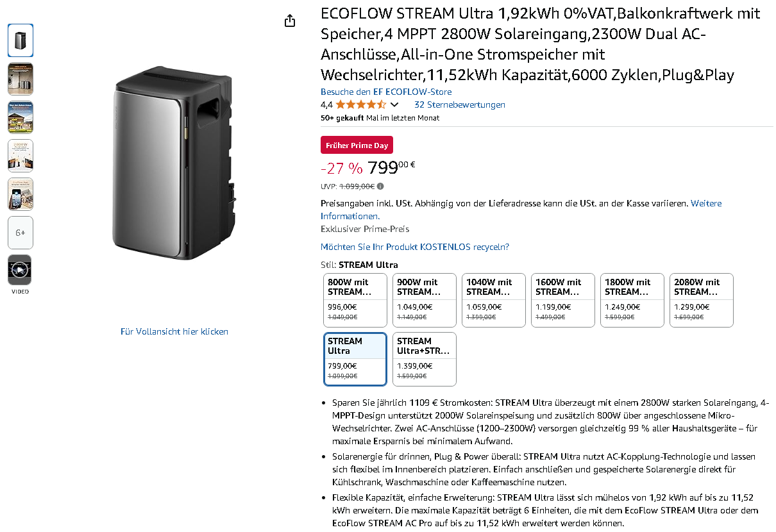776x532 pixels.
Task: Select the STREAM Ultra+STR... bundle option
Action: point(425,359)
